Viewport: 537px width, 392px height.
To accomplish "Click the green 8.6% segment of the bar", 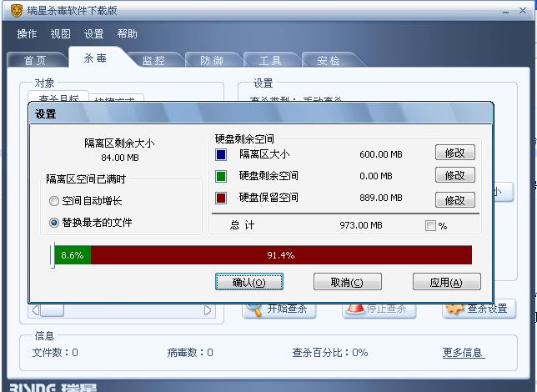I will tap(73, 255).
